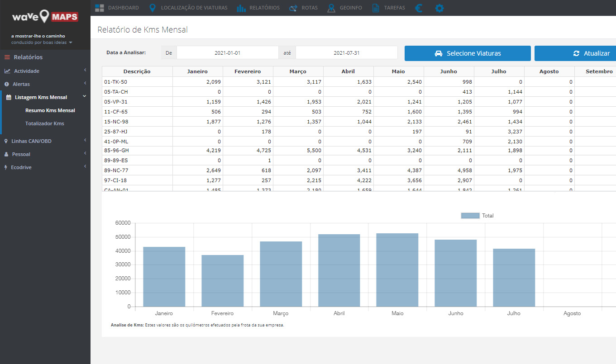Toggle the Total legend in the chart
Viewport: 616px width, 364px height.
point(477,216)
